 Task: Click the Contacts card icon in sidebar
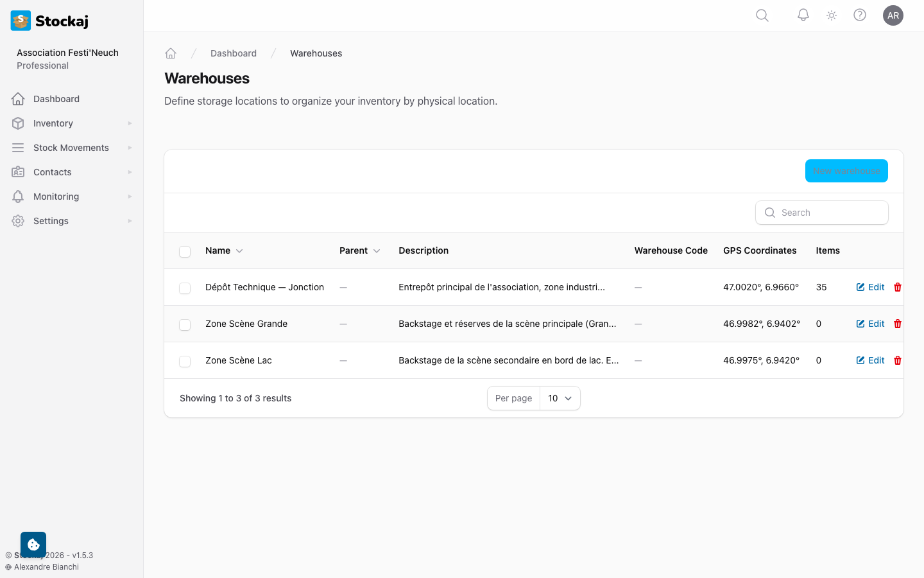tap(18, 172)
